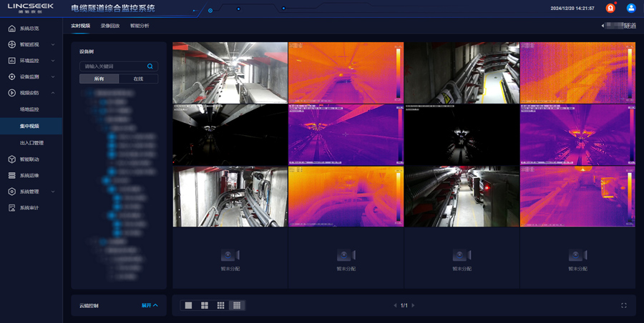The height and width of the screenshot is (323, 644).
Task: Expand the 云镜控制 panel via 展开
Action: point(150,305)
